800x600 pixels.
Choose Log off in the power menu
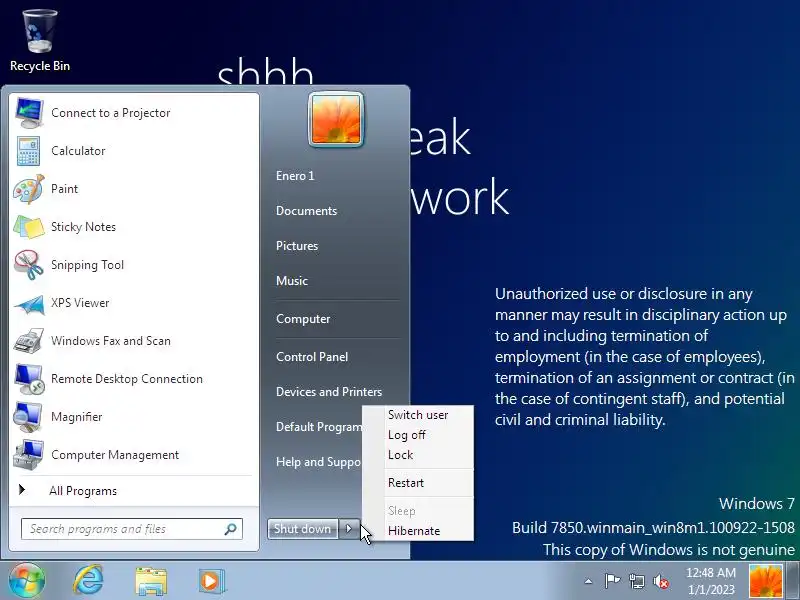pos(407,435)
